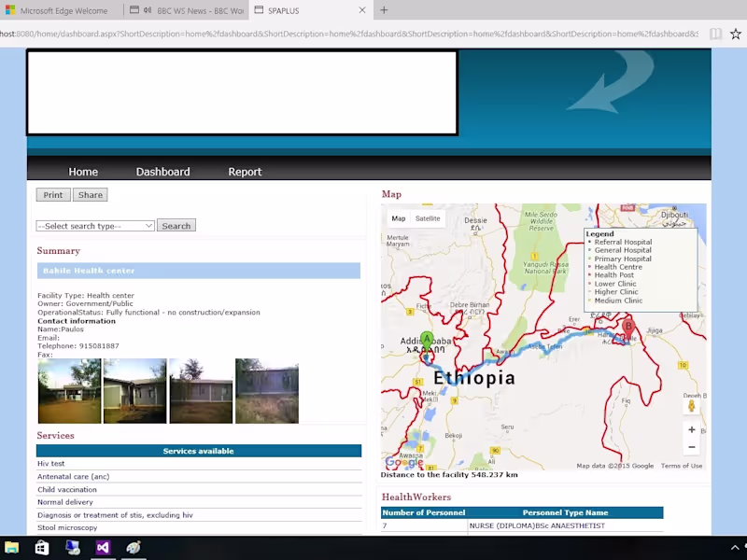Click General Hospital legend entry
747x560 pixels.
pyautogui.click(x=623, y=250)
